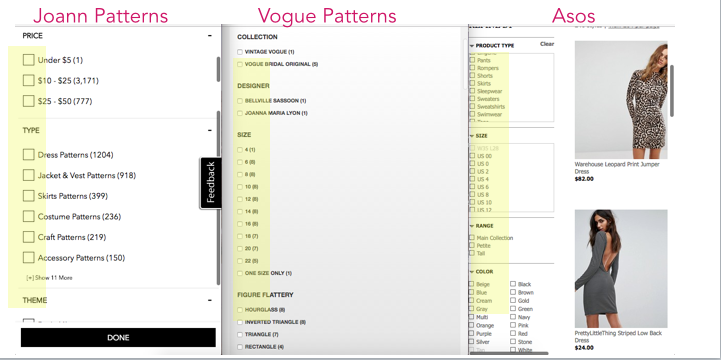721x360 pixels.
Task: Select Costume Patterns checkbox
Action: (29, 216)
